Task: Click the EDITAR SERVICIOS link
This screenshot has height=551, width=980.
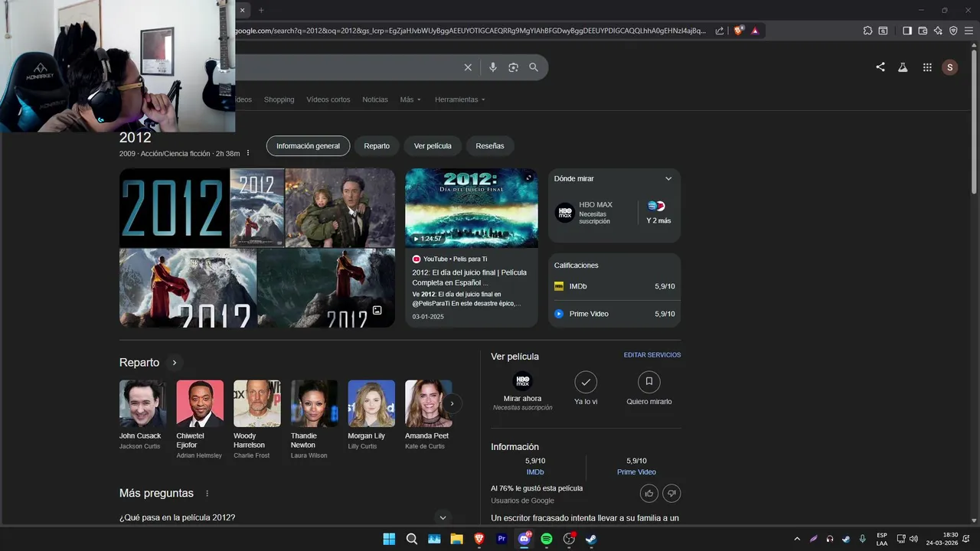Action: pyautogui.click(x=652, y=355)
